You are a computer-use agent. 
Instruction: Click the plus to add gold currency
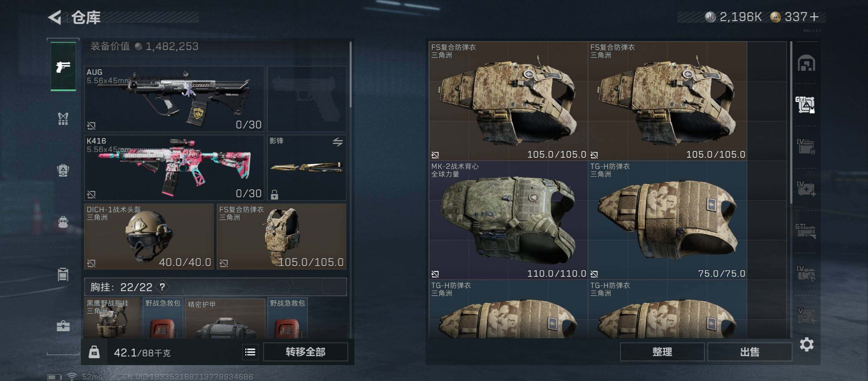(x=814, y=17)
